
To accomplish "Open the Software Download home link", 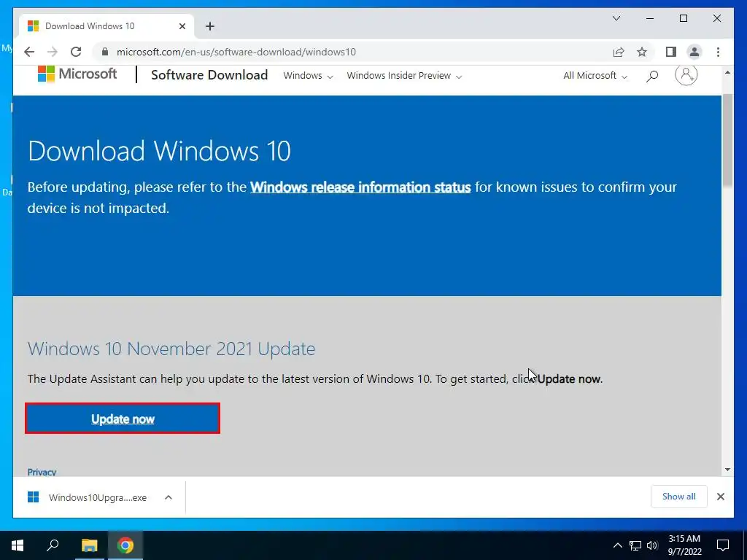I will coord(209,75).
